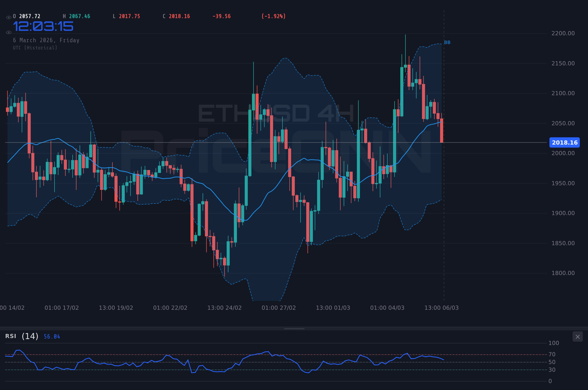
Task: Click the 1900.00 price axis label
Action: pyautogui.click(x=563, y=213)
